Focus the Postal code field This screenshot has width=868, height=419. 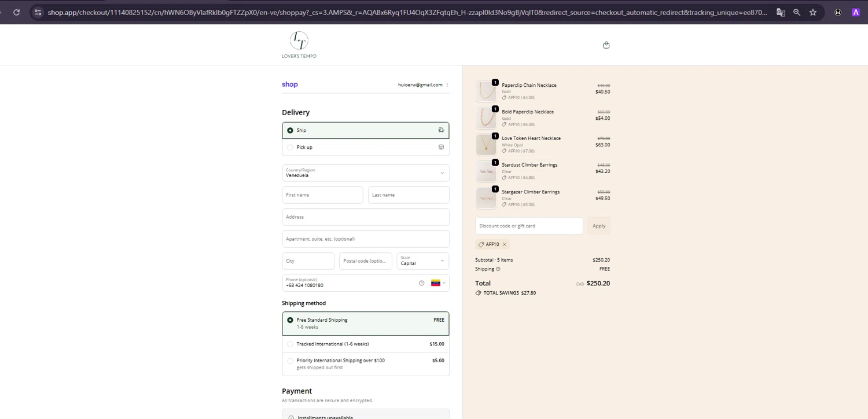click(366, 260)
